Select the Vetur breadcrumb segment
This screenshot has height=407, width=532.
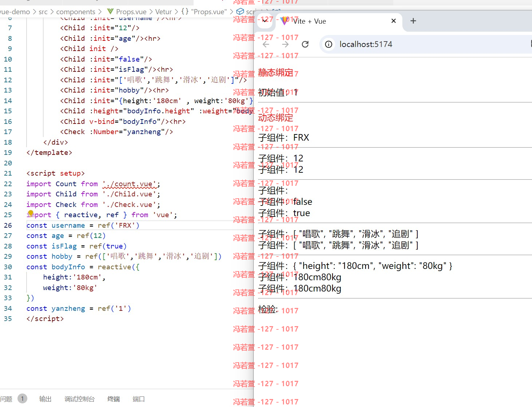pos(163,12)
